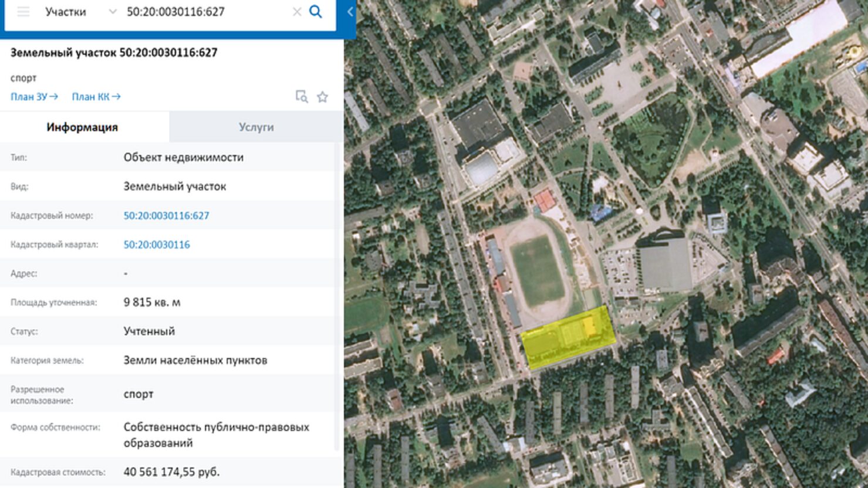The width and height of the screenshot is (868, 488).
Task: Add parcel to favorites with star
Action: (x=322, y=97)
